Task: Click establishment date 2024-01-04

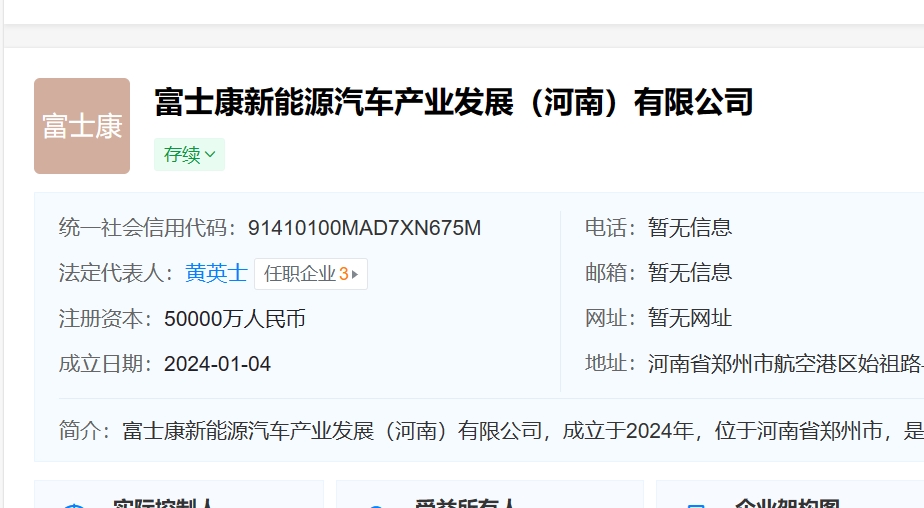Action: click(217, 364)
